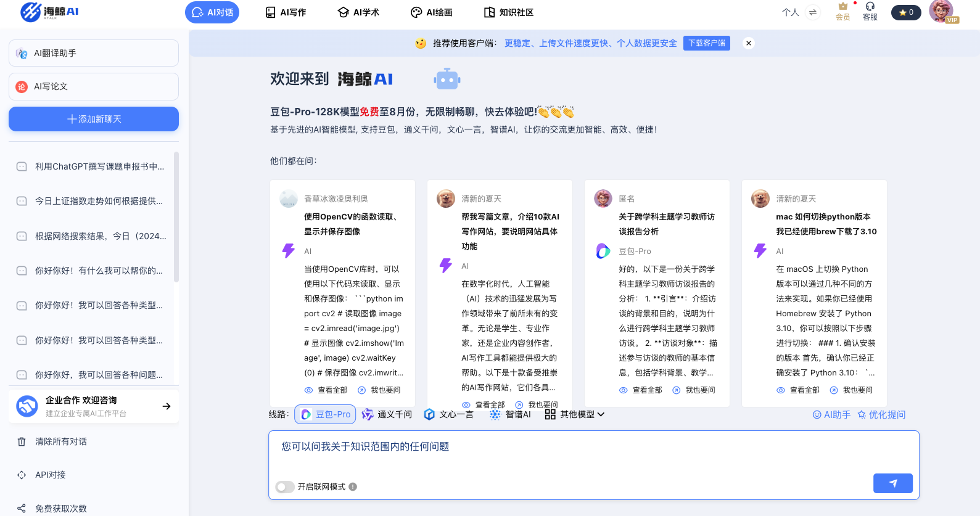
Task: Select the 文心一言 model line
Action: 449,414
